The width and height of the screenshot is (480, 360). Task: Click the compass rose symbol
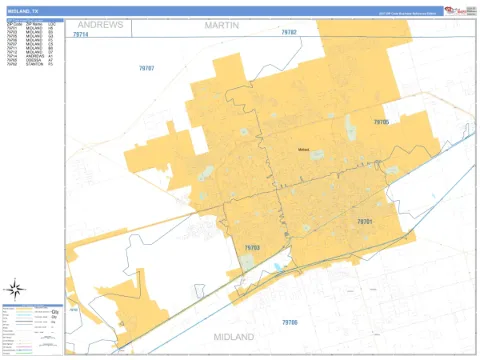click(x=15, y=289)
